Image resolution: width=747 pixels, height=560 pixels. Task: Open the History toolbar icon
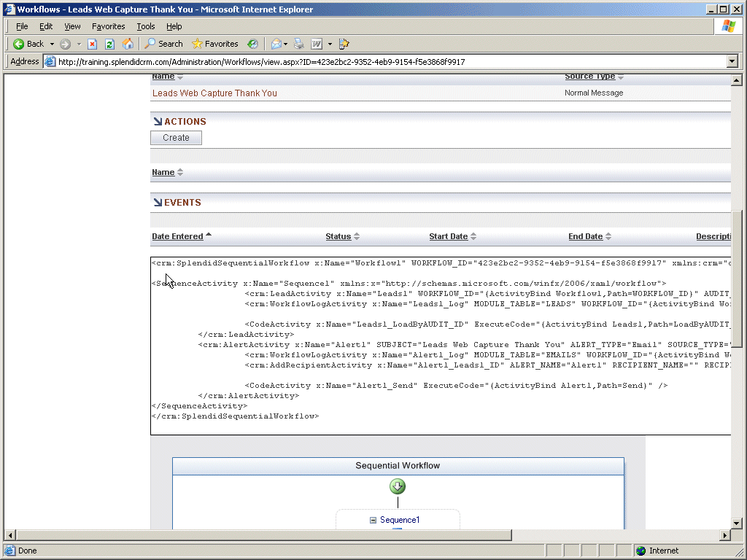[252, 44]
